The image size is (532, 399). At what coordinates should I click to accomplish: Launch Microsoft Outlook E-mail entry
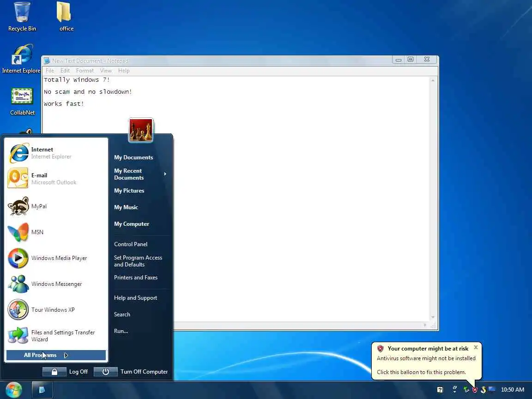[56, 179]
